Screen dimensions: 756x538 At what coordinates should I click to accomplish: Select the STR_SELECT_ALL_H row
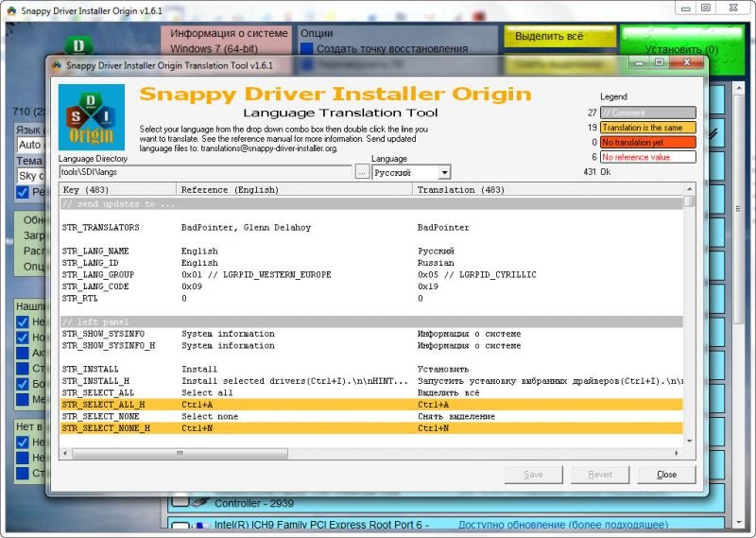104,405
